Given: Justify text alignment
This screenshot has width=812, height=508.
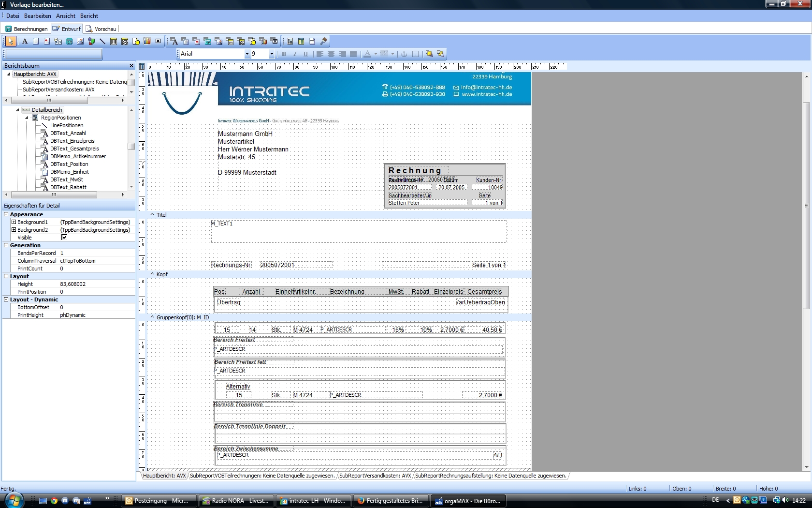Looking at the screenshot, I should click(353, 54).
